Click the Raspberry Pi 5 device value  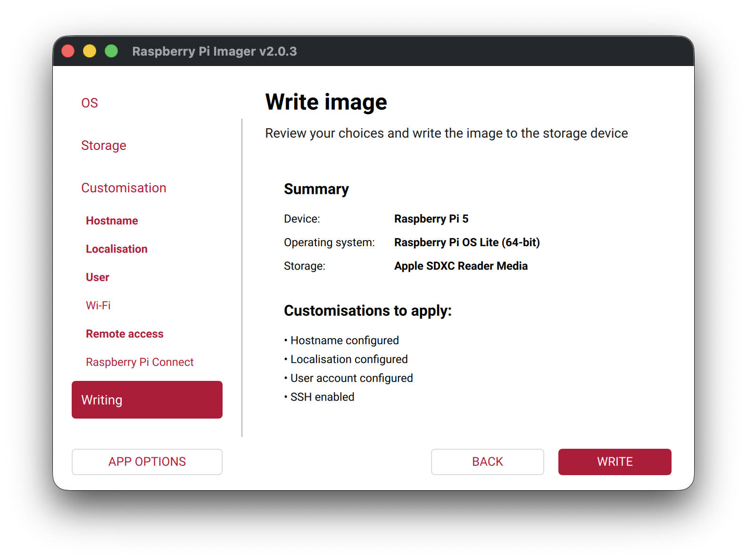click(432, 219)
